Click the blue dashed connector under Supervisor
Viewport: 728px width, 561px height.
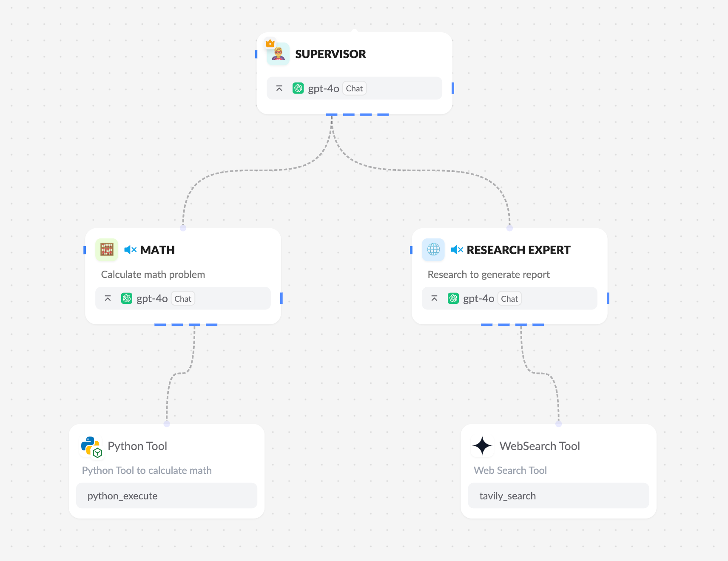click(357, 115)
